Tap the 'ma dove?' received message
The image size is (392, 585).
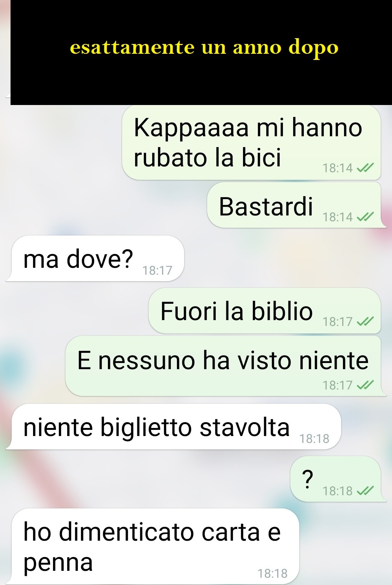(95, 258)
